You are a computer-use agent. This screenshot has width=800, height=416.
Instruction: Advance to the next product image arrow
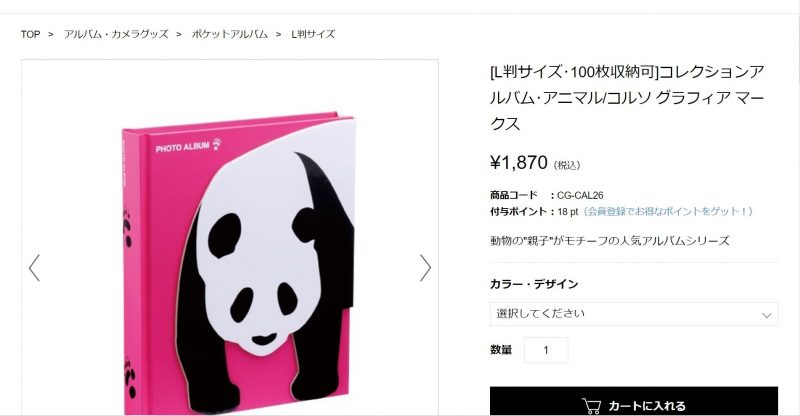426,268
